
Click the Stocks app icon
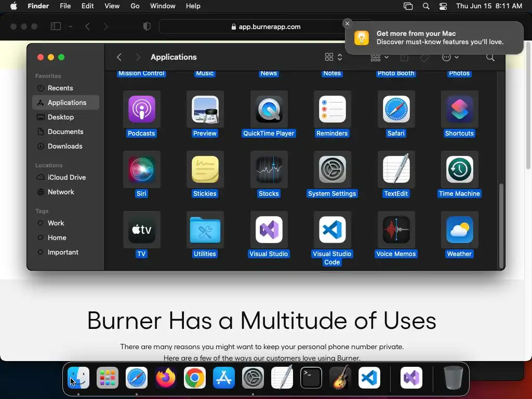269,169
